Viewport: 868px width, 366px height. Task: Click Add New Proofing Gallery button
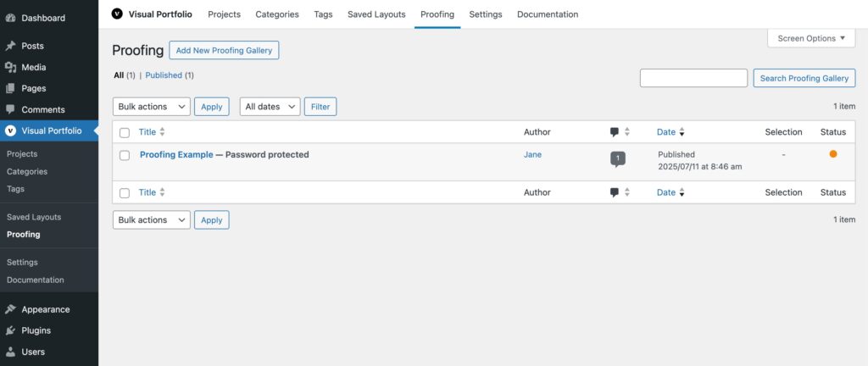point(224,51)
